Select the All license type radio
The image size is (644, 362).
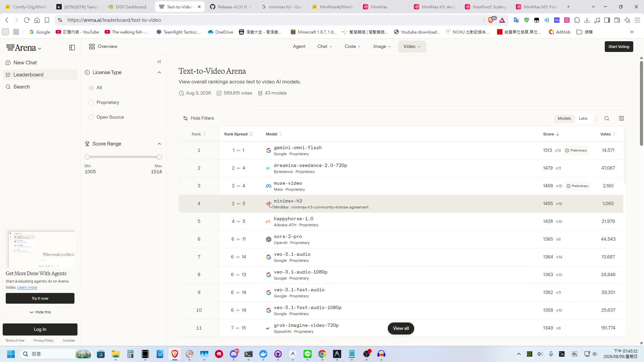coord(91,87)
